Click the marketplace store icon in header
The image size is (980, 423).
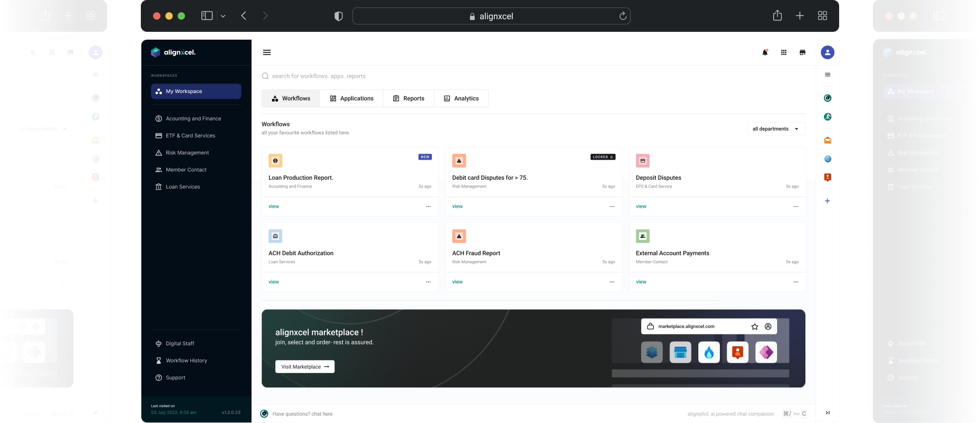(x=802, y=52)
